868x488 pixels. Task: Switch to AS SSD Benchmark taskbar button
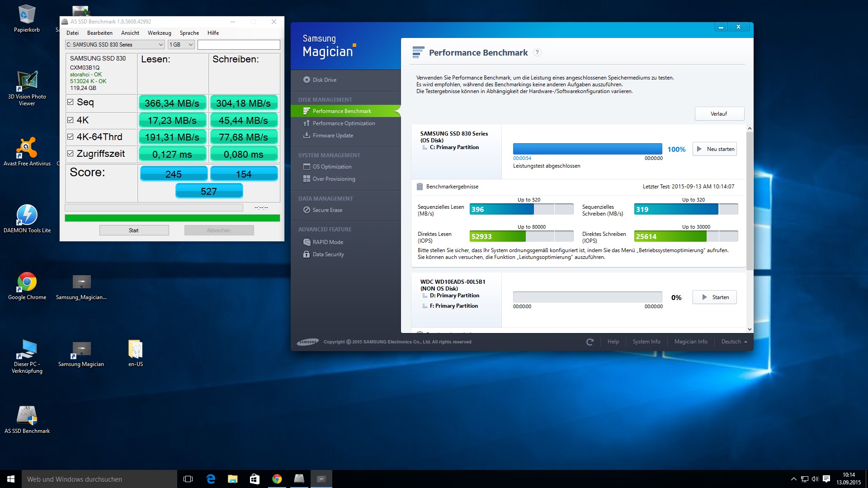coord(299,479)
